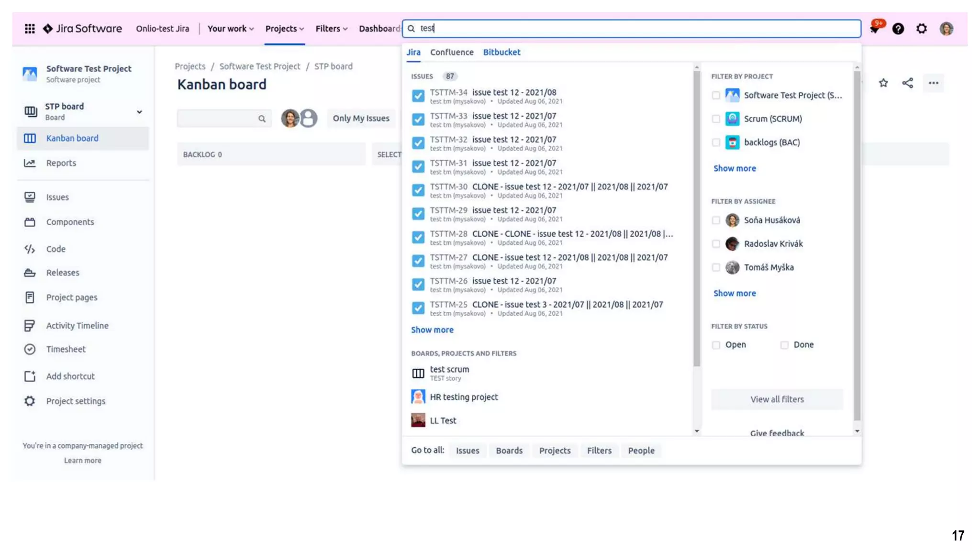Star the Kanban board
The image size is (980, 551).
click(883, 83)
